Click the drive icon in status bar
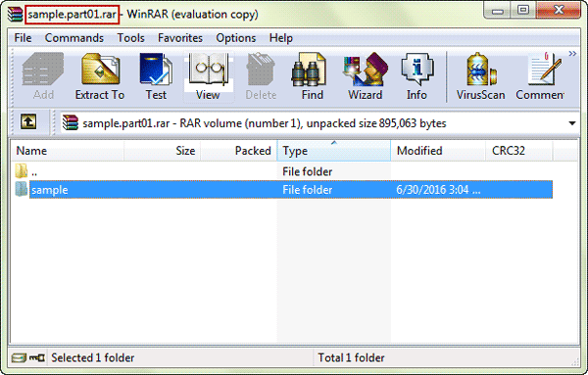Screen dimensions: 588x375 [x=19, y=358]
